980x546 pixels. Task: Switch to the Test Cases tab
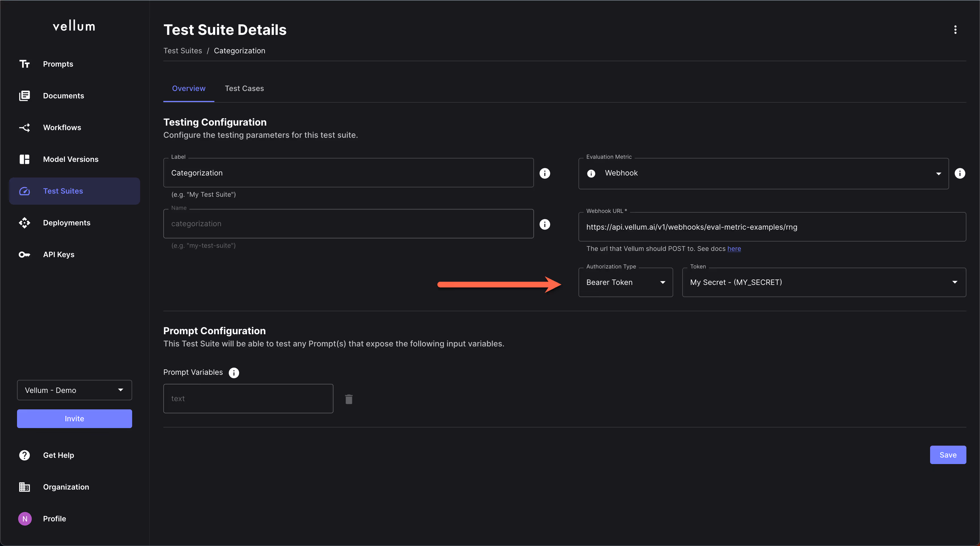(x=244, y=88)
